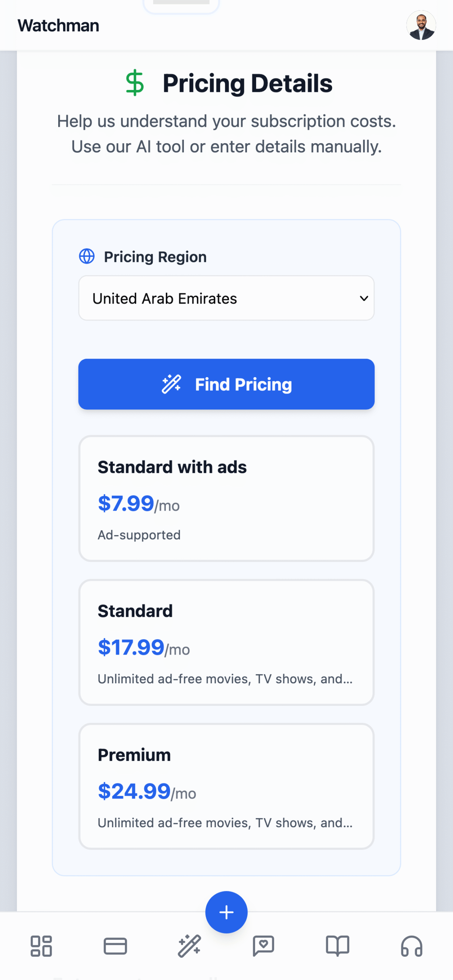Select the Standard $17.99 plan card
This screenshot has width=453, height=980.
point(226,642)
